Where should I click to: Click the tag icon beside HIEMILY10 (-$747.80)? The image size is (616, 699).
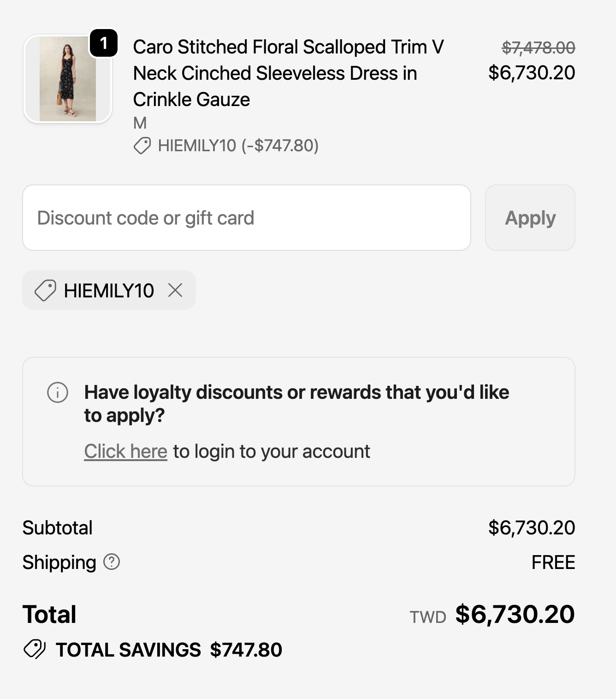(142, 146)
